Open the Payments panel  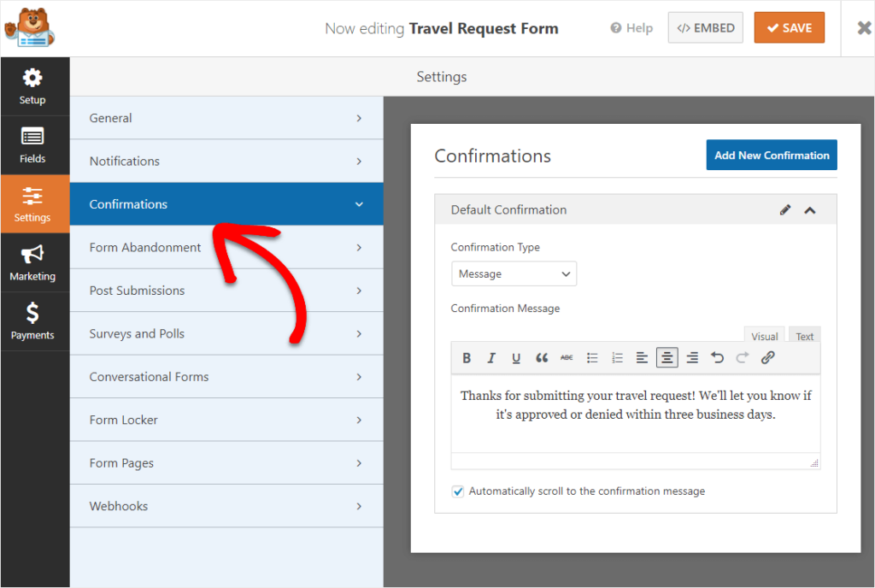34,322
